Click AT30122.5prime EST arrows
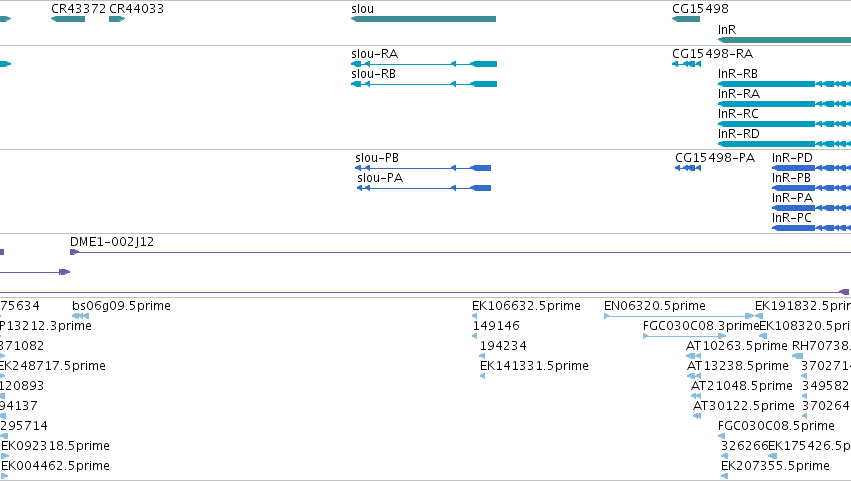This screenshot has width=851, height=481. pyautogui.click(x=697, y=416)
